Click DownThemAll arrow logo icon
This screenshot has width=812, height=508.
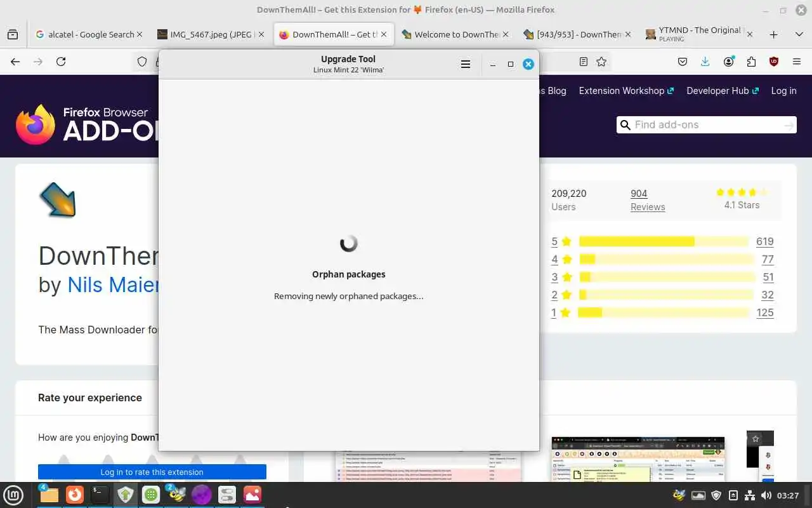click(58, 200)
